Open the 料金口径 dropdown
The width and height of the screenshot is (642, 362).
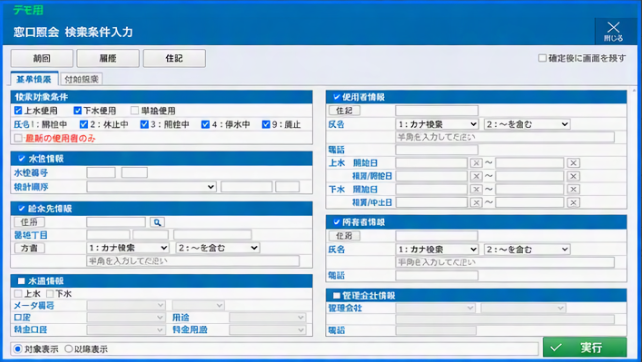pyautogui.click(x=126, y=330)
